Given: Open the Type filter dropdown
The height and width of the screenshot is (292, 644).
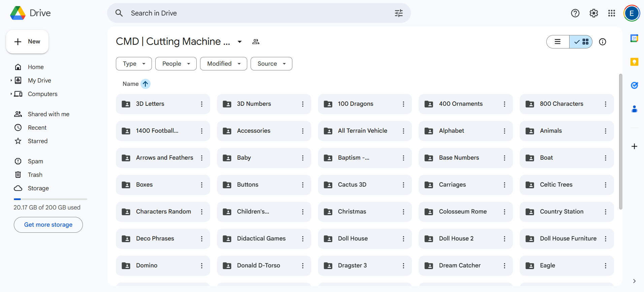Looking at the screenshot, I should (134, 64).
